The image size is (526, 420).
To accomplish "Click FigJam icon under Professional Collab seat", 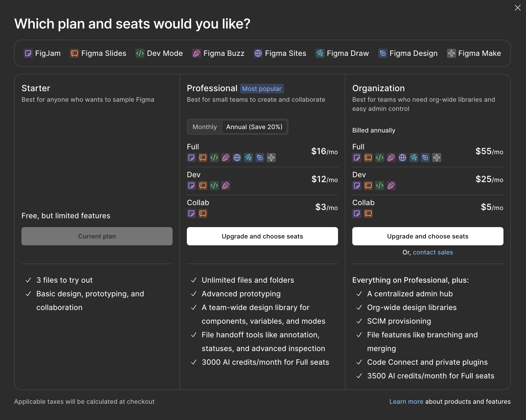I will (x=191, y=213).
